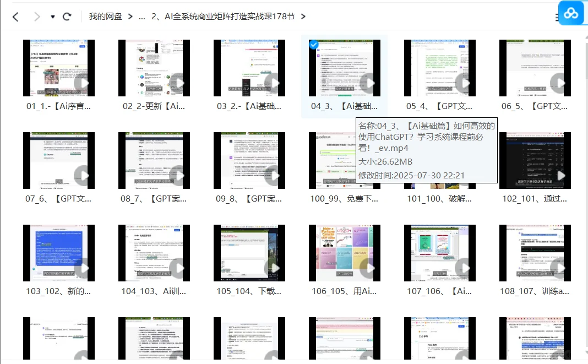588x364 pixels.
Task: Go back using the back arrow
Action: point(15,17)
